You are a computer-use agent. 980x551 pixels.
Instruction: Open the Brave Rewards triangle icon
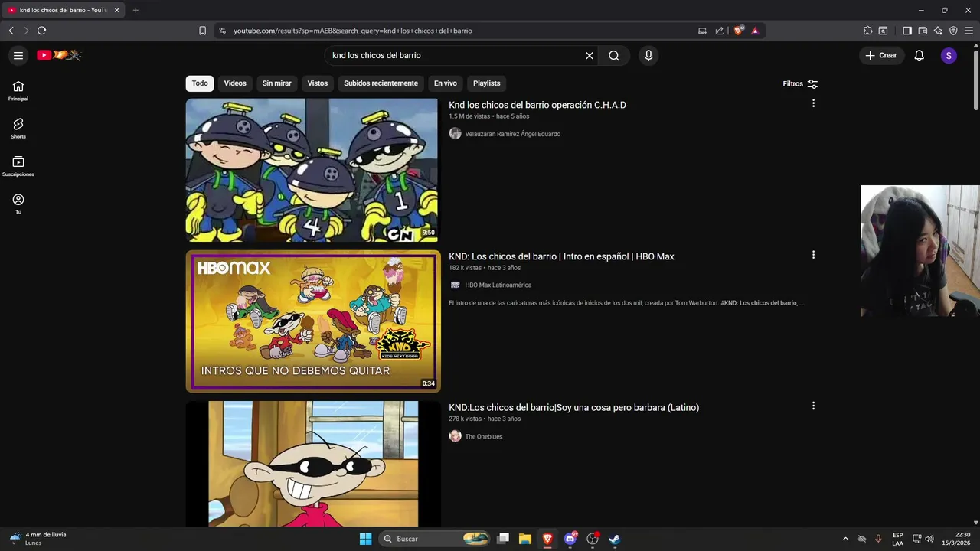755,31
